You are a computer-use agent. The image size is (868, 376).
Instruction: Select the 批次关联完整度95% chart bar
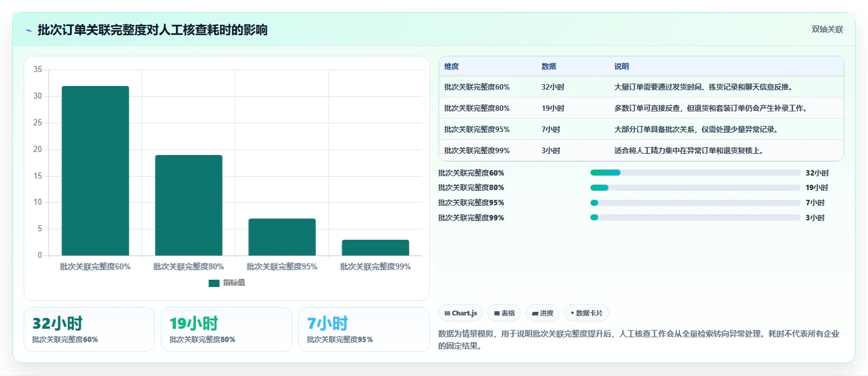coord(282,237)
